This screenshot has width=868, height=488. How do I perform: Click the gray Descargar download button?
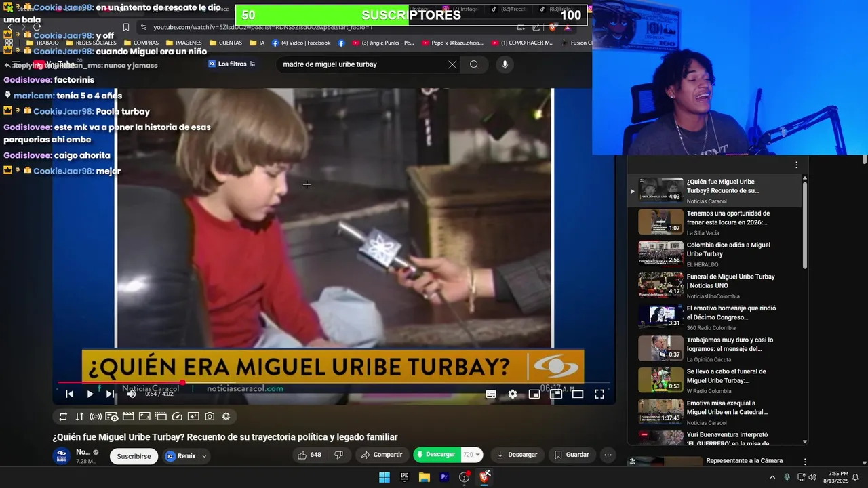coord(517,455)
